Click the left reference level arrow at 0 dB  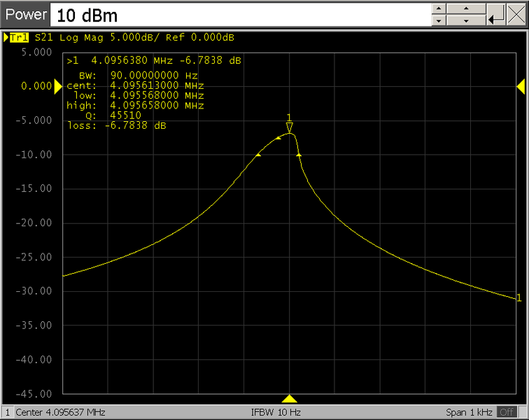tap(58, 86)
